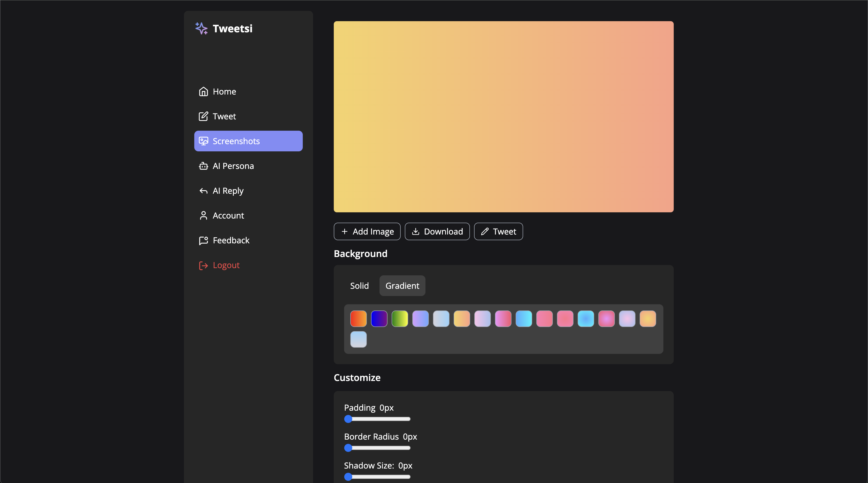Select the green-yellow gradient swatch
This screenshot has width=868, height=483.
[x=400, y=319]
